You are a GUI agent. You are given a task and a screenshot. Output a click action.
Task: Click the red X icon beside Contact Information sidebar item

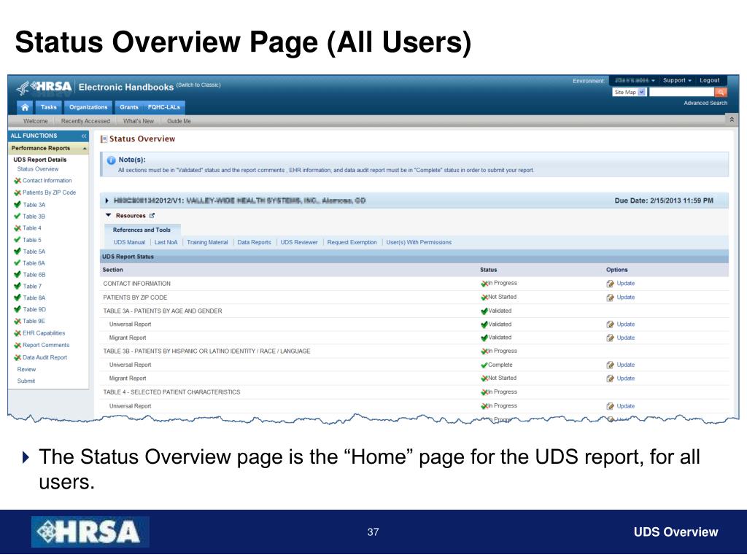pos(18,181)
